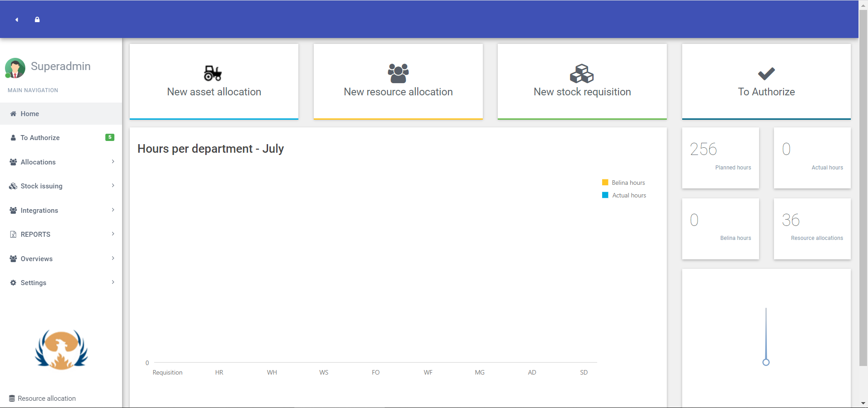The image size is (868, 408).
Task: Click the Home house icon in sidebar
Action: coord(13,114)
